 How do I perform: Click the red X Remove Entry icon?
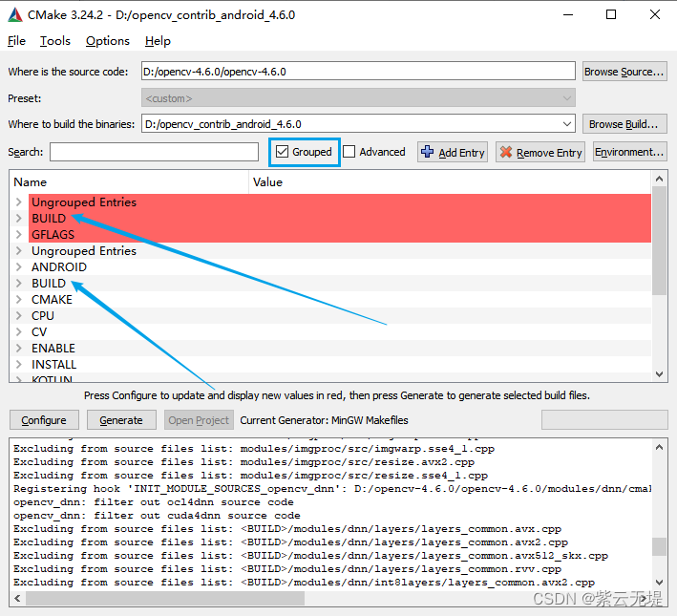point(505,152)
